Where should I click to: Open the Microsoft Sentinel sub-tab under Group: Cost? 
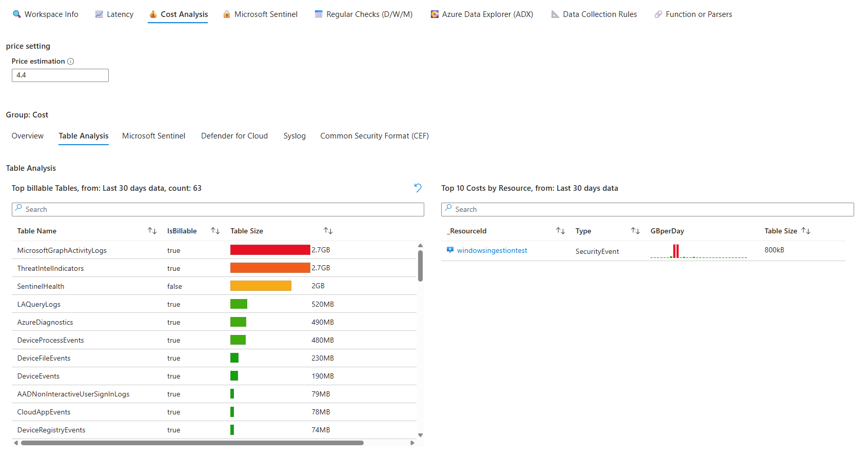click(x=153, y=136)
